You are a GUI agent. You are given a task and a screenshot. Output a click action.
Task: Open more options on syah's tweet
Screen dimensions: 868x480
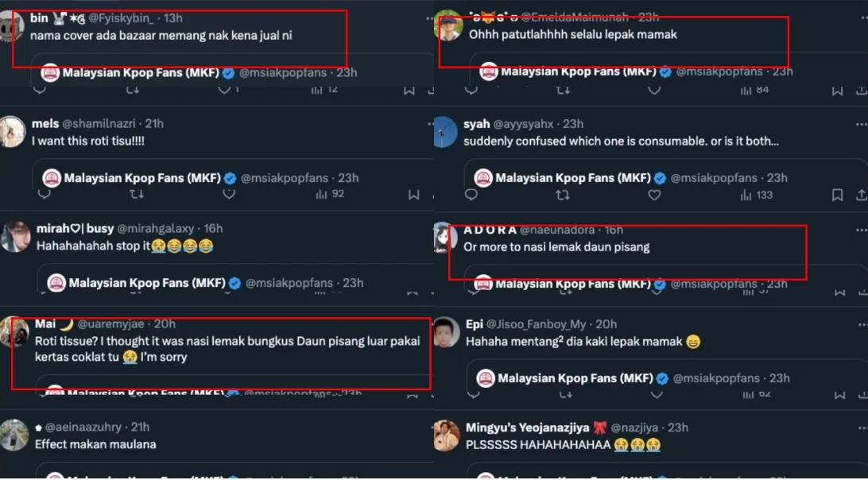click(861, 125)
